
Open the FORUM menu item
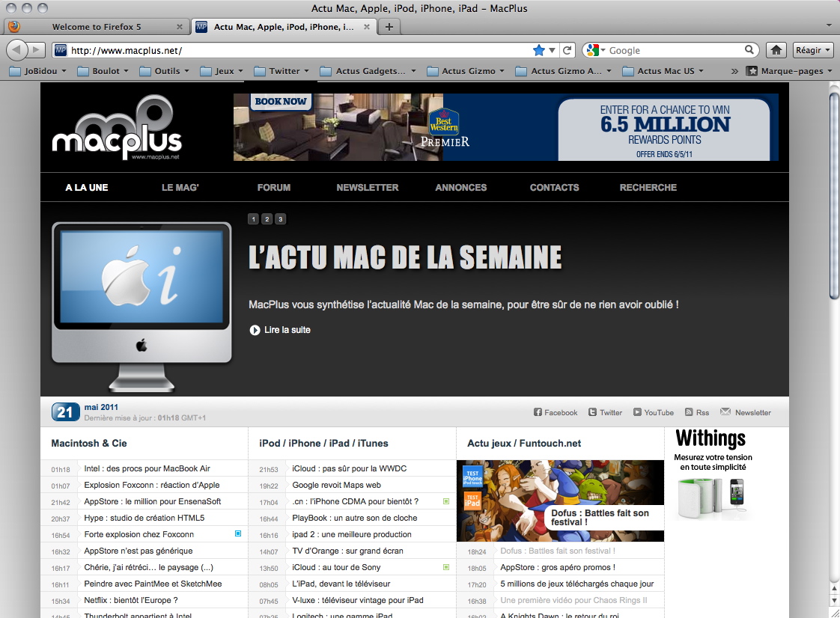(x=274, y=188)
